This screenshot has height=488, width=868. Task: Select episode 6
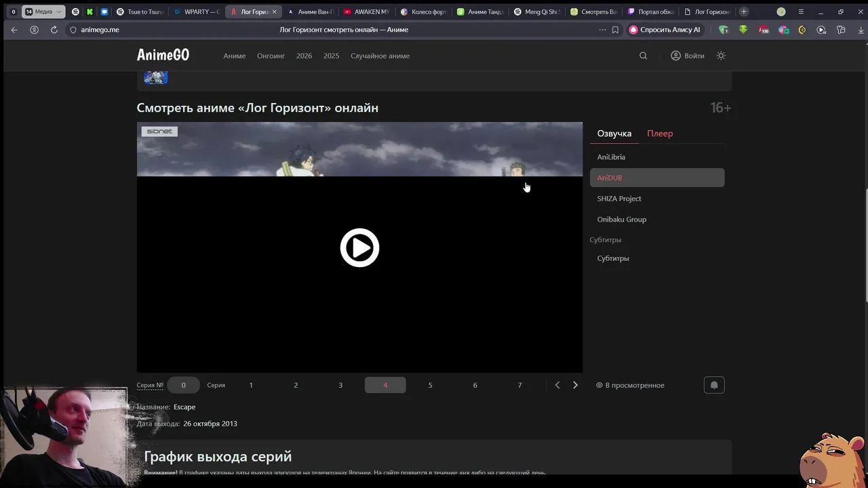[x=475, y=385]
